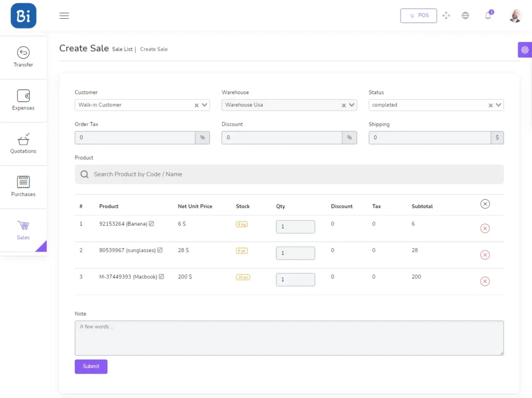Image resolution: width=532 pixels, height=398 pixels.
Task: Open the hamburger menu icon
Action: 64,16
